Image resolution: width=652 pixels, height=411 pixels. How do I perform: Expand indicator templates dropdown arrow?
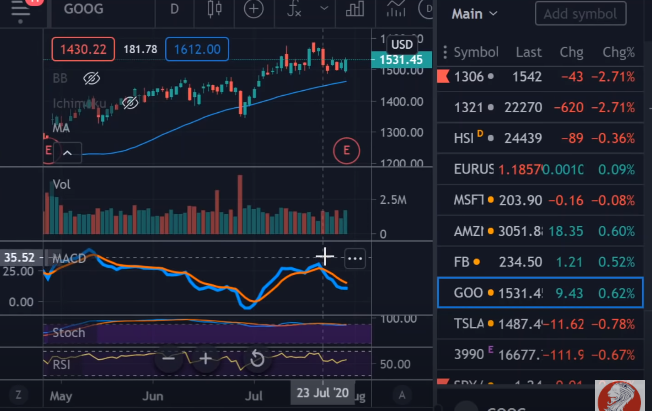click(x=324, y=8)
